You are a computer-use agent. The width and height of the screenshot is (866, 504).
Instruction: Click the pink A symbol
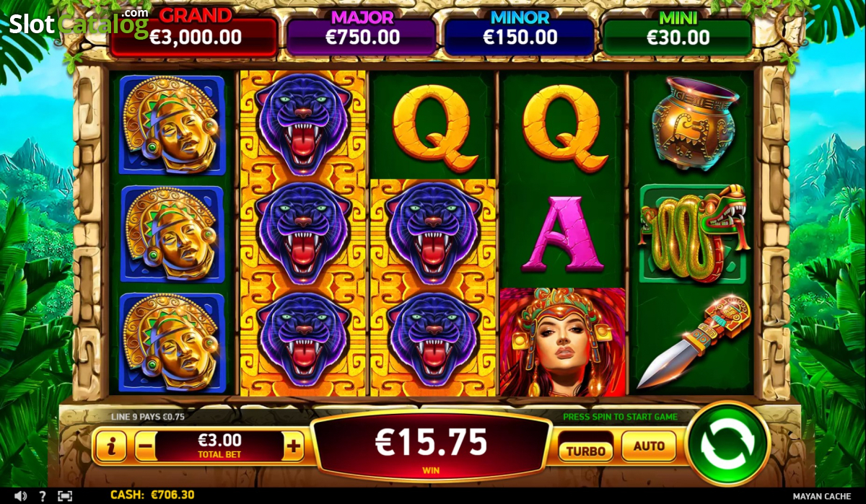(562, 234)
